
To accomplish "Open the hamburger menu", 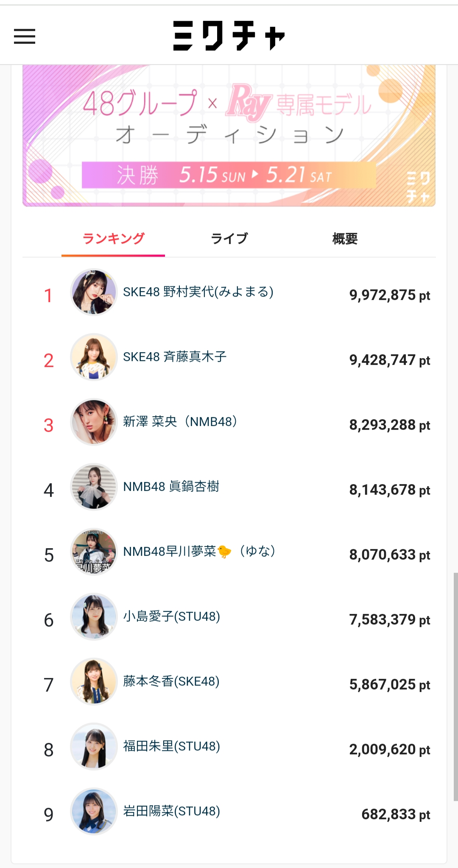I will [25, 36].
